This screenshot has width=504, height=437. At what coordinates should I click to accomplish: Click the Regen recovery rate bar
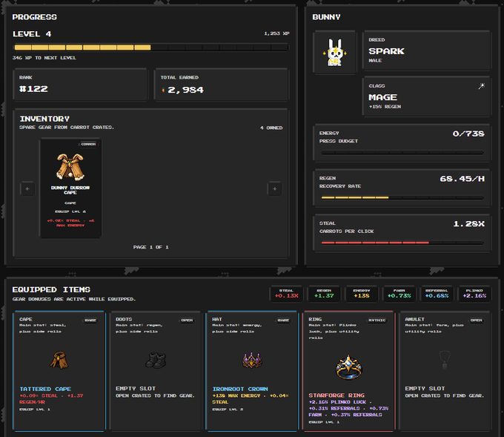[x=402, y=197]
